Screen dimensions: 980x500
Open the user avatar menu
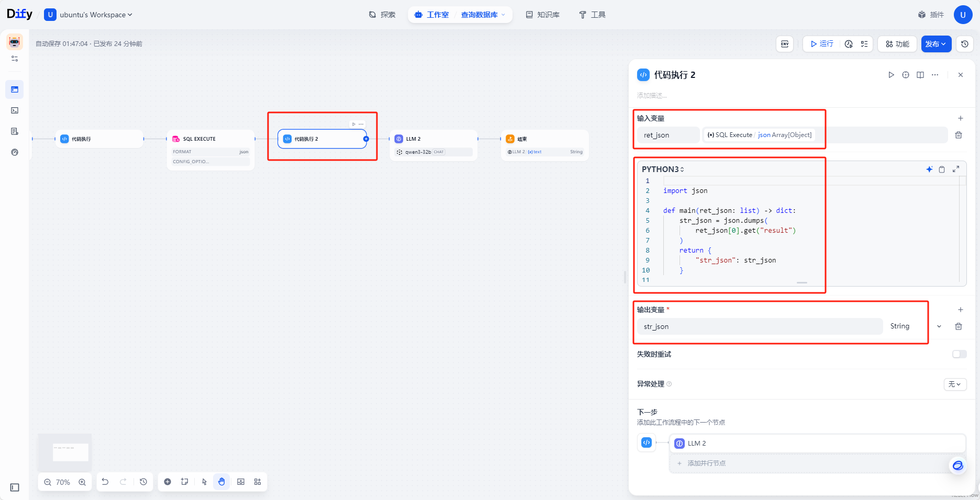coord(963,15)
